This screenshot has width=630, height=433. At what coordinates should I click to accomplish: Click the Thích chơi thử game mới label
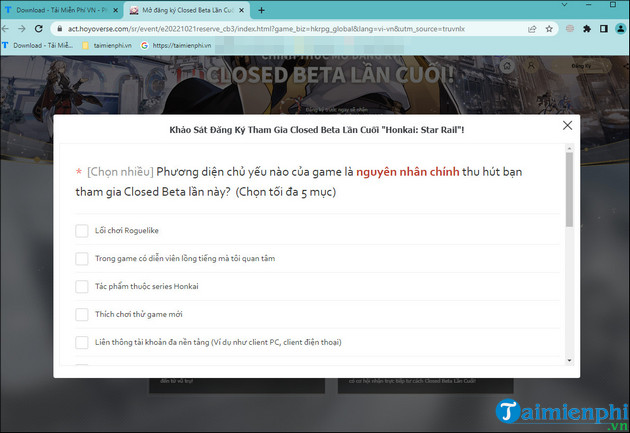click(139, 314)
